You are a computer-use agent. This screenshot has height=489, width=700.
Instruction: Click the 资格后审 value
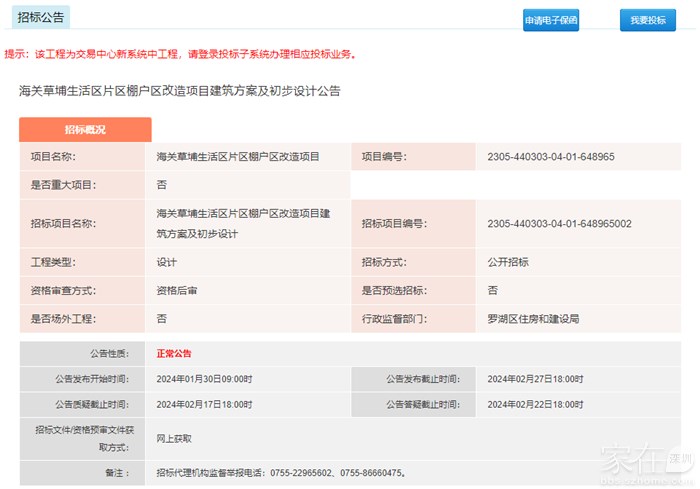pyautogui.click(x=177, y=290)
